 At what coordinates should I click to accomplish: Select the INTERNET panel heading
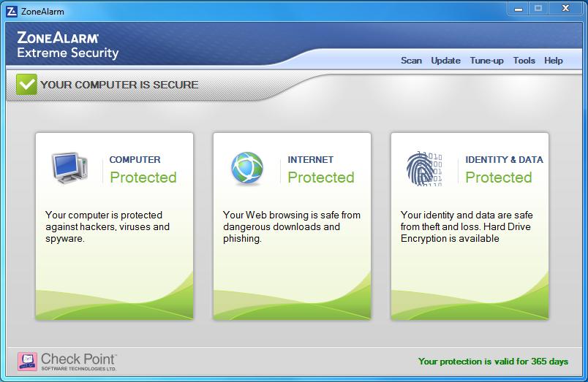(x=311, y=159)
